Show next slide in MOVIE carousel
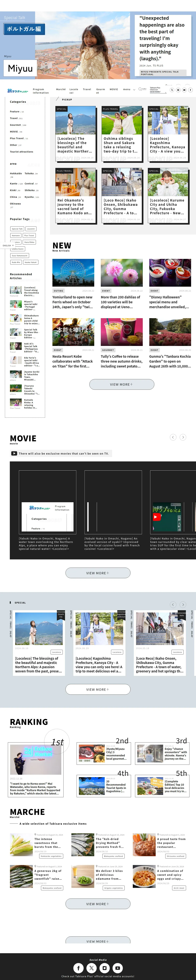 [183, 437]
